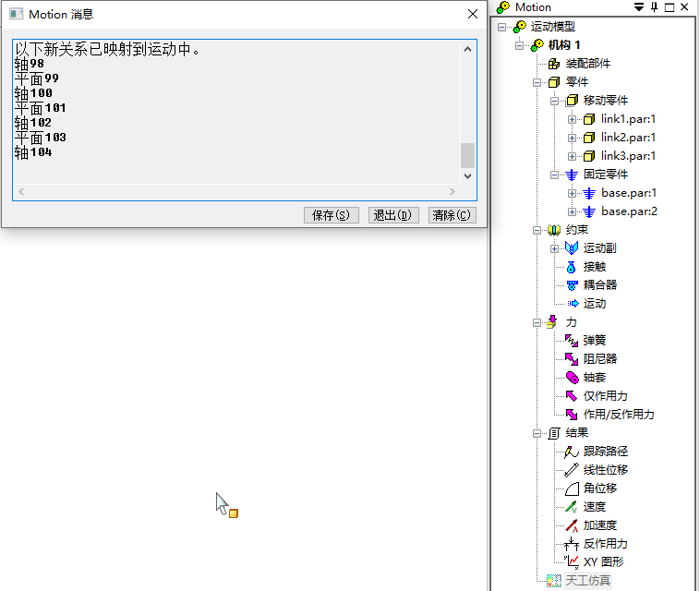The width and height of the screenshot is (700, 591).
Task: Click the 运动副 joints icon
Action: tap(572, 248)
